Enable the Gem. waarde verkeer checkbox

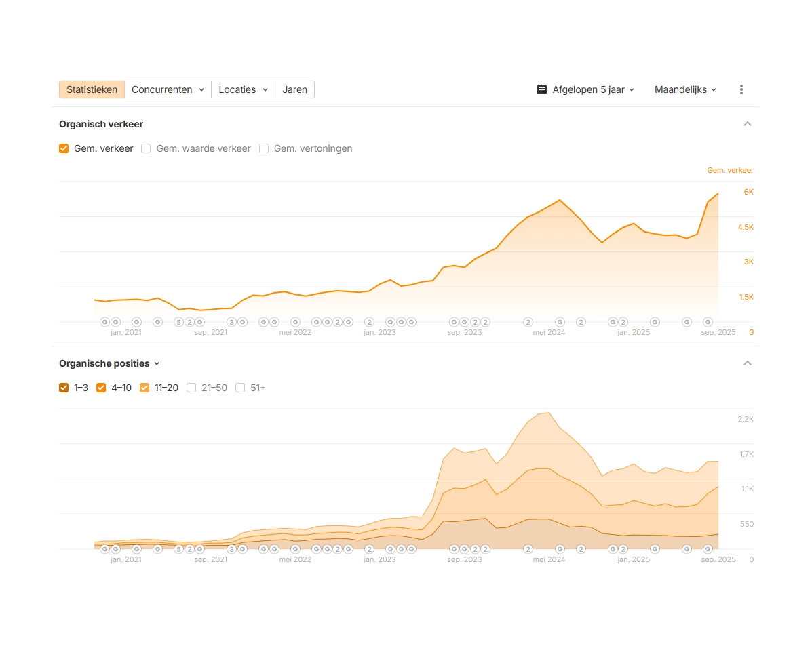146,148
